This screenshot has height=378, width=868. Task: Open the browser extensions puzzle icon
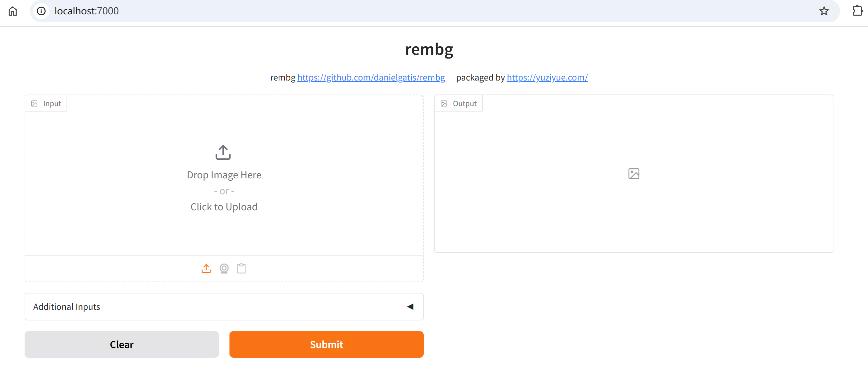click(x=857, y=11)
